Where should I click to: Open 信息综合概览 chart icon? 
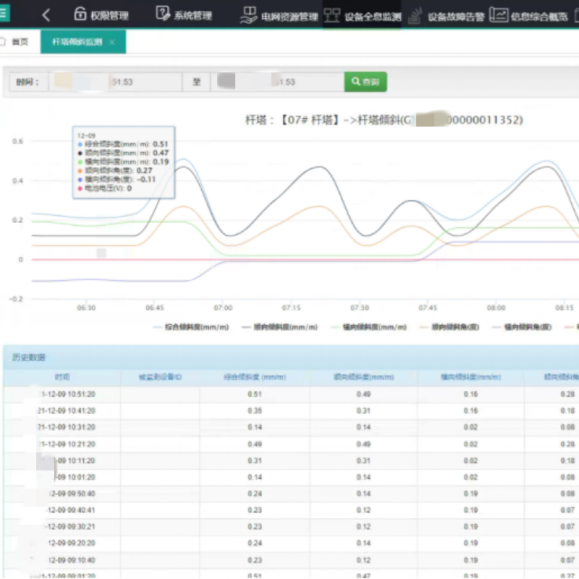[x=499, y=15]
